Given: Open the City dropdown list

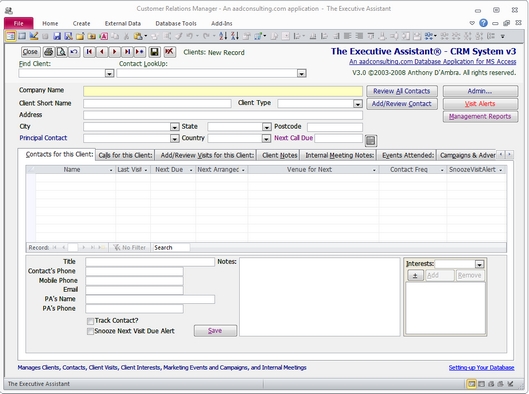Looking at the screenshot, I should pos(174,127).
